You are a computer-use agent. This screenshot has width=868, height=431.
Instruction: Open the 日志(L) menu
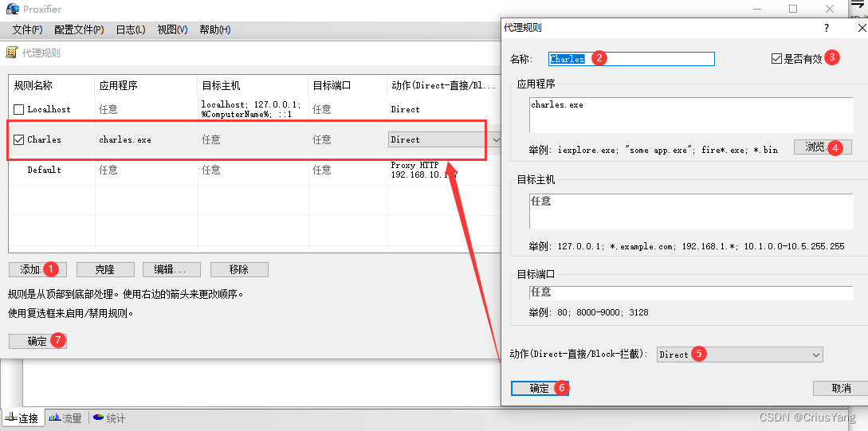click(131, 30)
